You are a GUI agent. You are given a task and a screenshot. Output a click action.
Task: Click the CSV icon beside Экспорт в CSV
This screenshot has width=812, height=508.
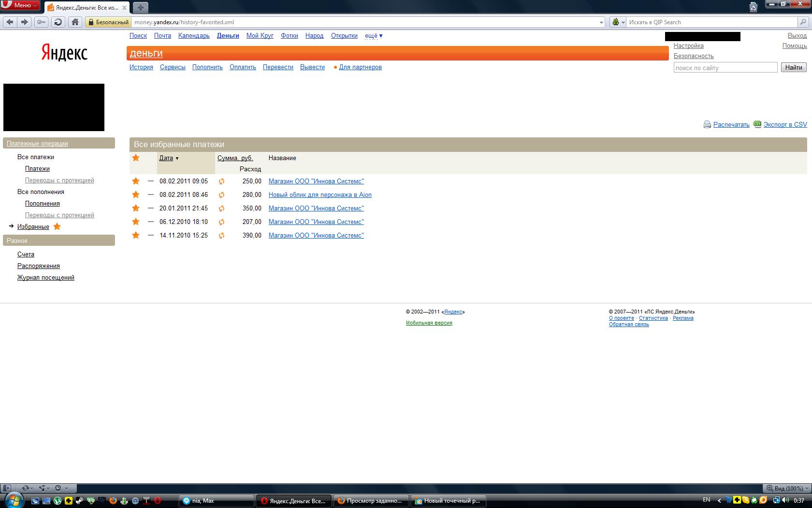tap(757, 124)
